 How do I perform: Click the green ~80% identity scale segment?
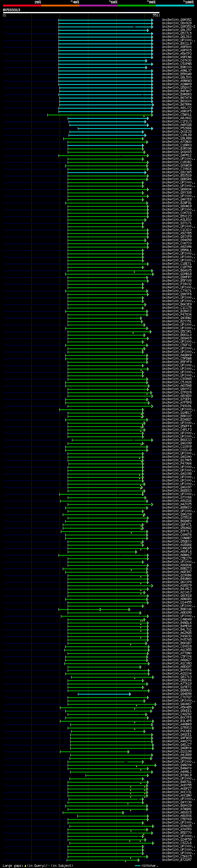[137, 6]
